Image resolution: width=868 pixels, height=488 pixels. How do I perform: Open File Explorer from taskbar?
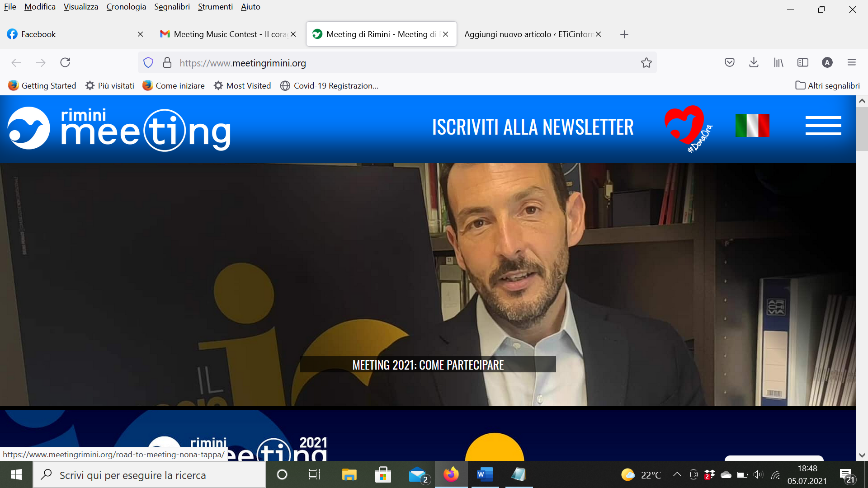pyautogui.click(x=349, y=474)
